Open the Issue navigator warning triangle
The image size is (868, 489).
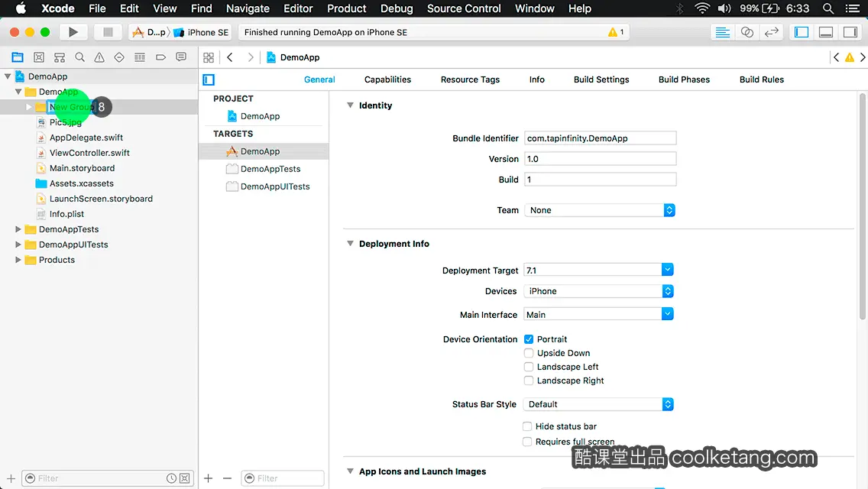[99, 57]
